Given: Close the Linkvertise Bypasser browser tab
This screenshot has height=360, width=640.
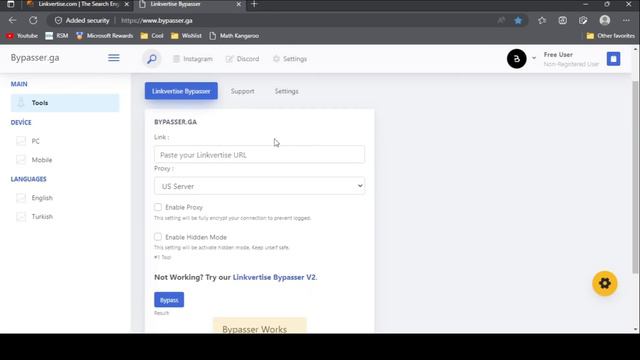Looking at the screenshot, I should pos(239,4).
